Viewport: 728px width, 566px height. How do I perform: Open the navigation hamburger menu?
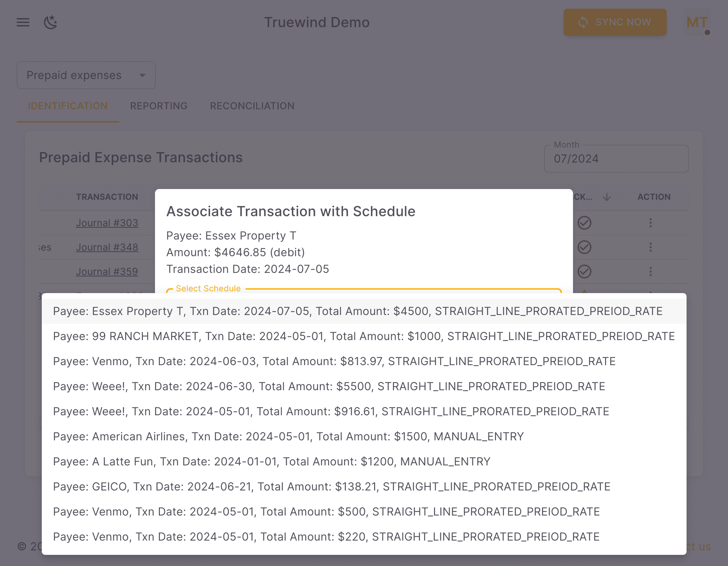[23, 22]
